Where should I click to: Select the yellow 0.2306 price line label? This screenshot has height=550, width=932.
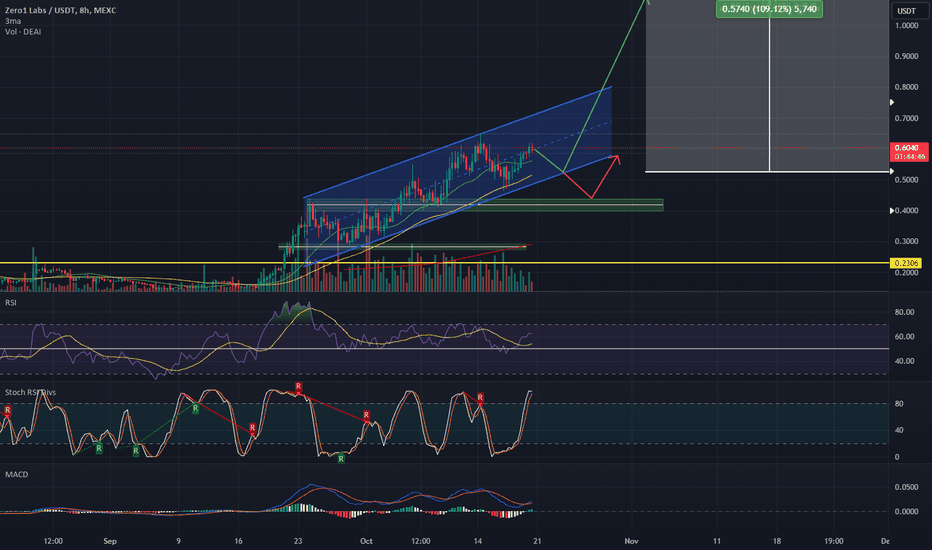[x=905, y=263]
